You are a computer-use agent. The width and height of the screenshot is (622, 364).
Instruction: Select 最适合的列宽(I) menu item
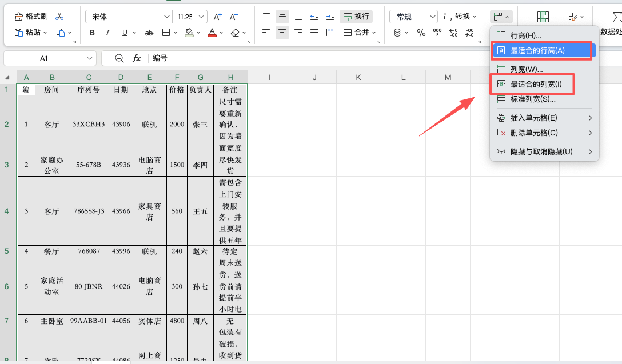(x=544, y=84)
